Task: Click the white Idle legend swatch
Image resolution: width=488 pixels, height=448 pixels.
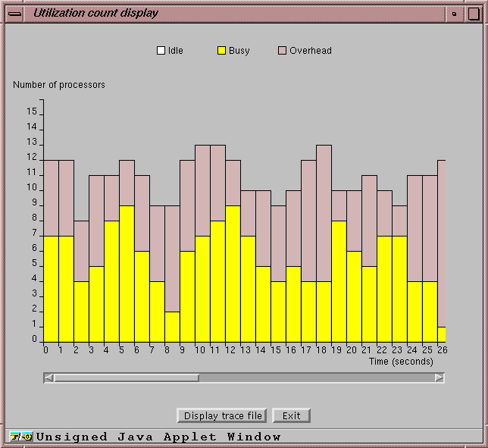Action: 161,51
